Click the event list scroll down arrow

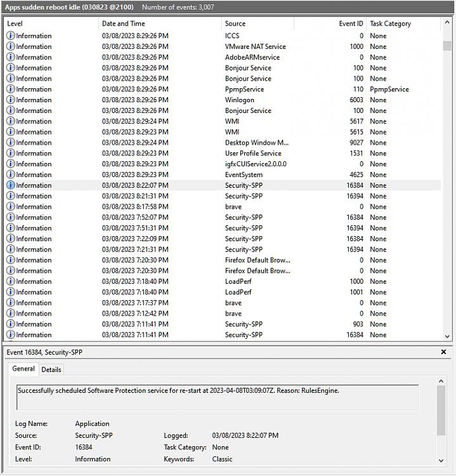(x=447, y=336)
